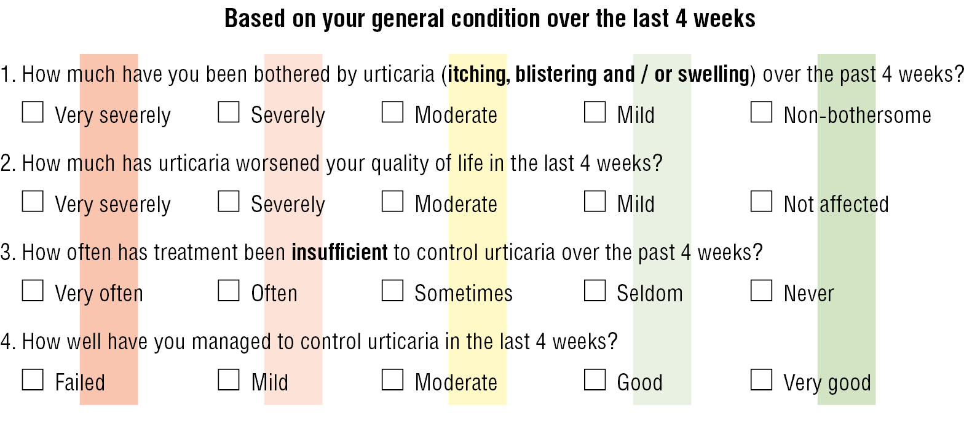This screenshot has width=980, height=423.
Task: Check 'Mild' box under question 2
Action: (595, 202)
